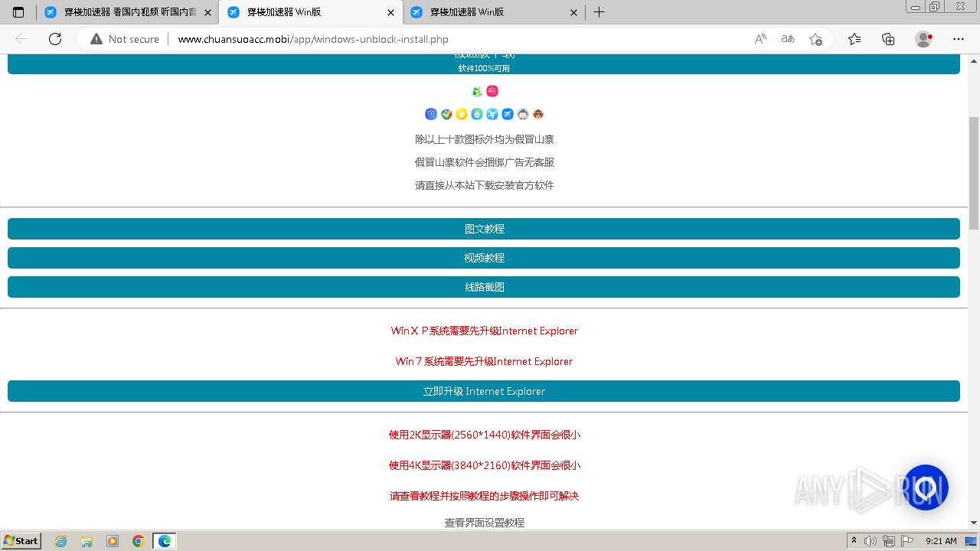Open the Settings and more menu
The height and width of the screenshot is (551, 980).
(x=959, y=39)
